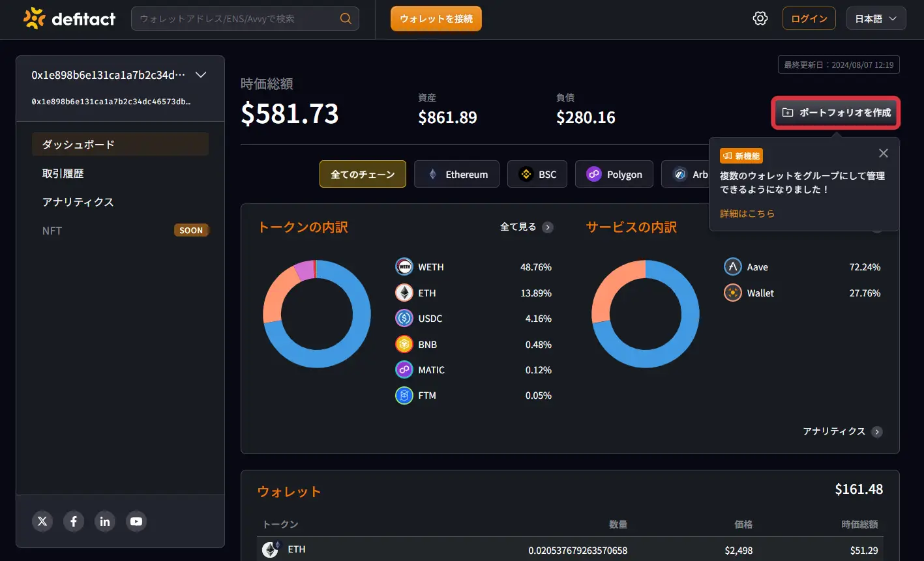
Task: Open 取引履歴 in the sidebar
Action: point(63,173)
